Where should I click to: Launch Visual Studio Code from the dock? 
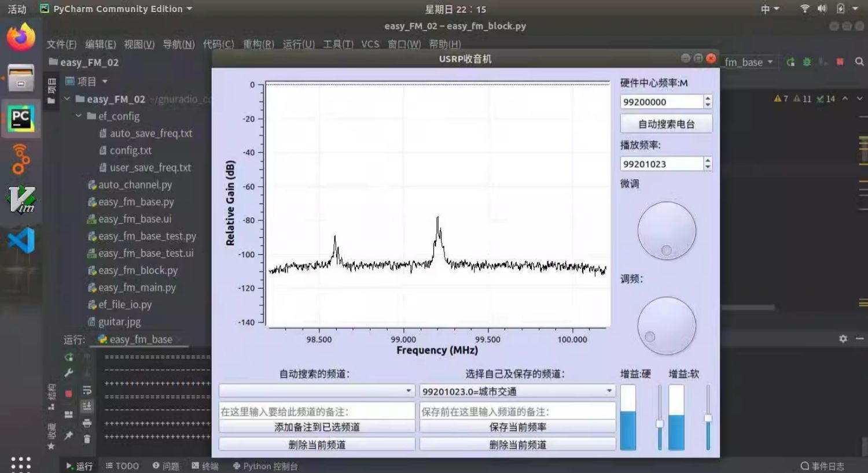(21, 240)
